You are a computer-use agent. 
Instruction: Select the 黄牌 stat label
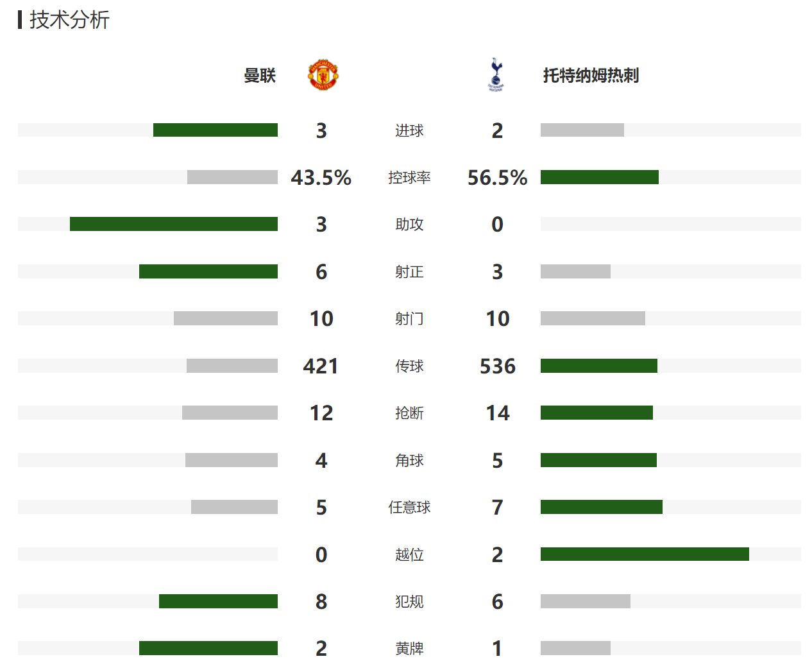tap(409, 649)
